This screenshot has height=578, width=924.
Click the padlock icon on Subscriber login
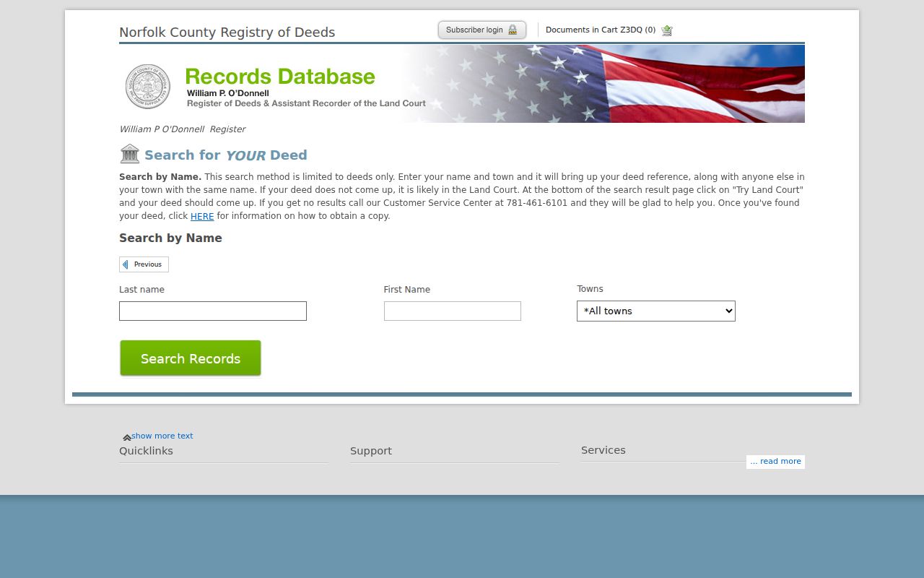tap(513, 30)
